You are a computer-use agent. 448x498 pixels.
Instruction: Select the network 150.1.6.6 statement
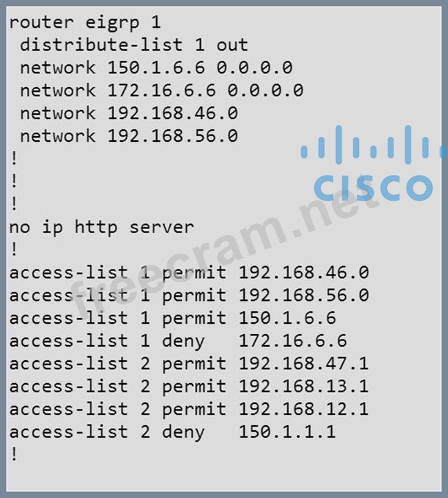tap(156, 68)
